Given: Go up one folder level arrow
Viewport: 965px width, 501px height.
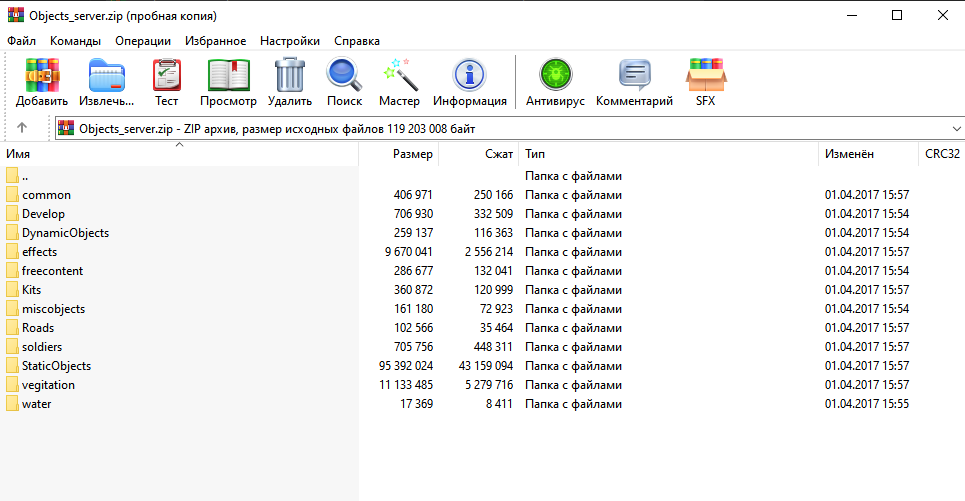Looking at the screenshot, I should tap(22, 129).
